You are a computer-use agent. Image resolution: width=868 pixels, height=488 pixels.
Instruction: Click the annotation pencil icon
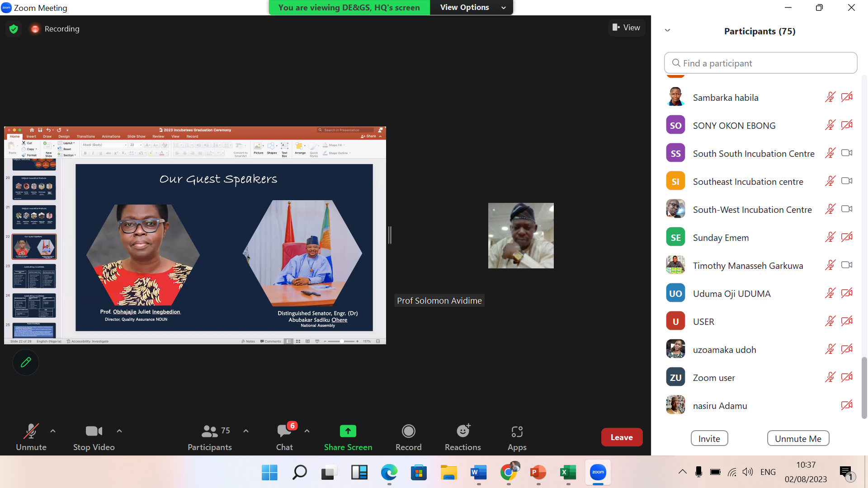click(x=26, y=362)
